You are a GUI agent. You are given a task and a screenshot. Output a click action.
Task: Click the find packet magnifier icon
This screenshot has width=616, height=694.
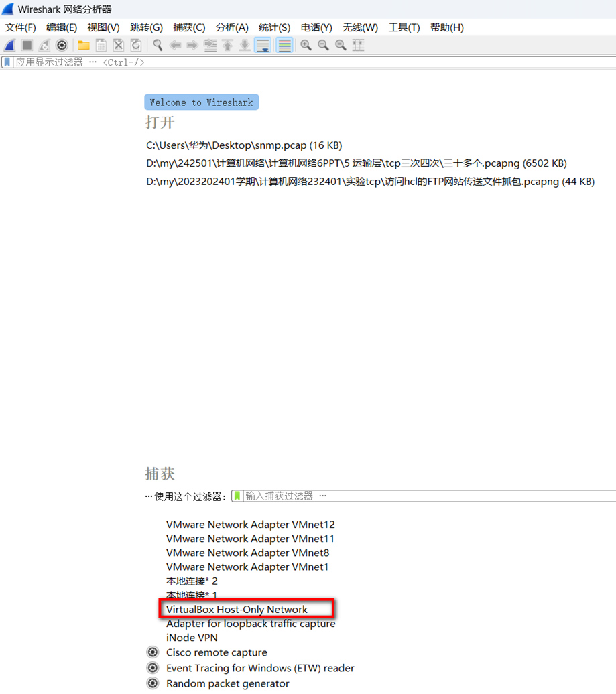tap(158, 45)
